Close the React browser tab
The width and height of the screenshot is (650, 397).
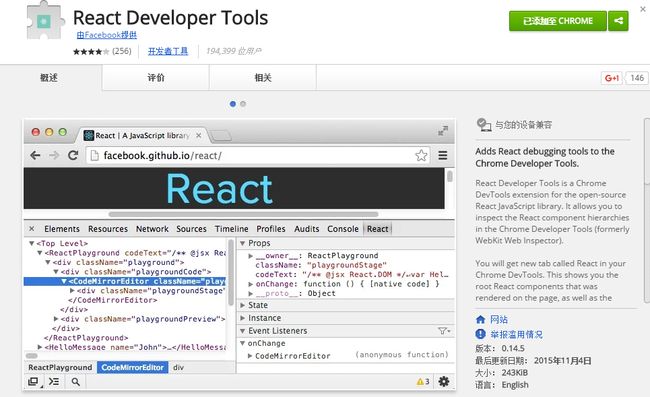tap(199, 136)
